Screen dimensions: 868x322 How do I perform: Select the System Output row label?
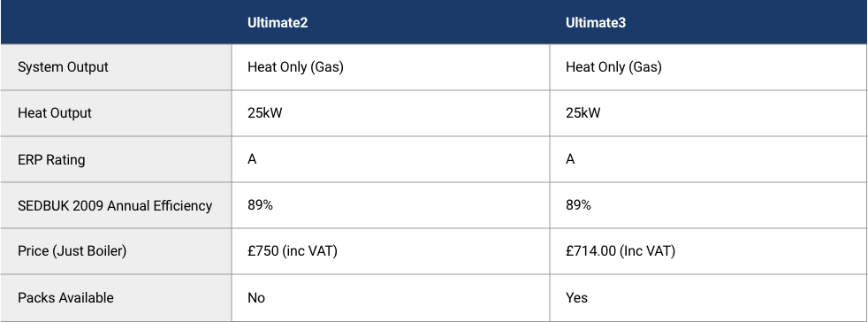[x=63, y=67]
